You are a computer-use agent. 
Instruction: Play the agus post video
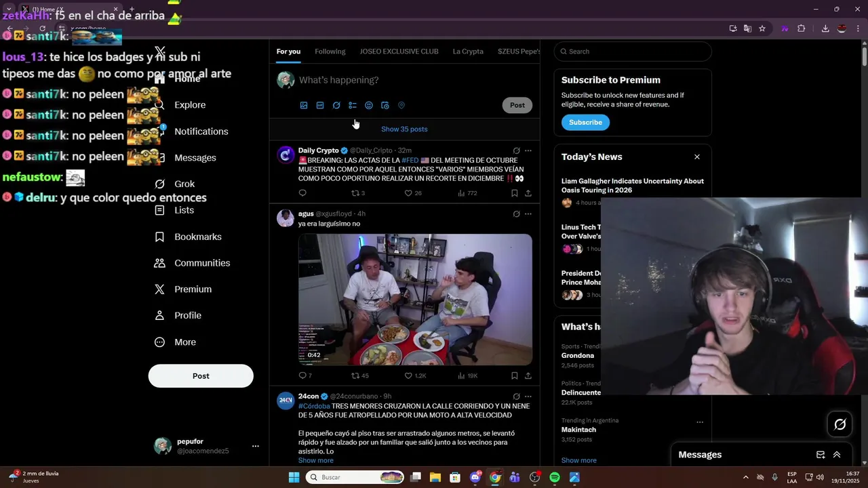(415, 300)
